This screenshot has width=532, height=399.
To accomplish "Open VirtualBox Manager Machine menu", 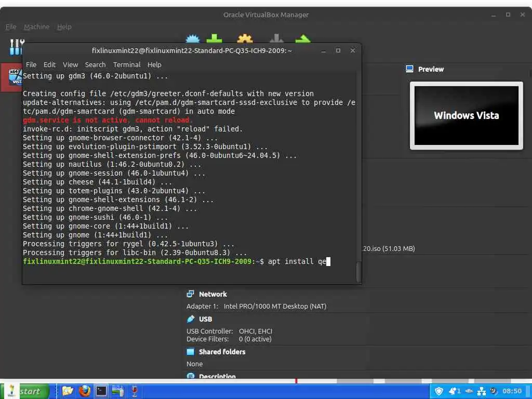I will pos(37,27).
